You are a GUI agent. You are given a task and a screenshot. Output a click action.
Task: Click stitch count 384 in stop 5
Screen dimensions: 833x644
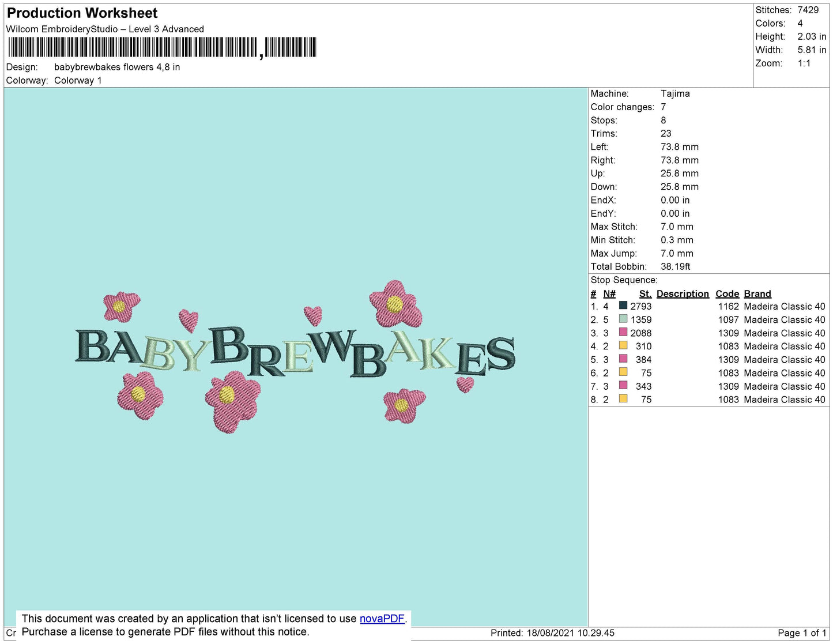644,360
